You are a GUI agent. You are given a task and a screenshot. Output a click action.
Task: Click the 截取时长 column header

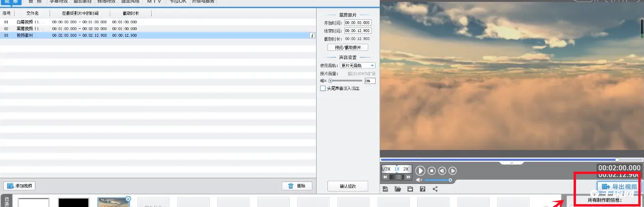[131, 14]
